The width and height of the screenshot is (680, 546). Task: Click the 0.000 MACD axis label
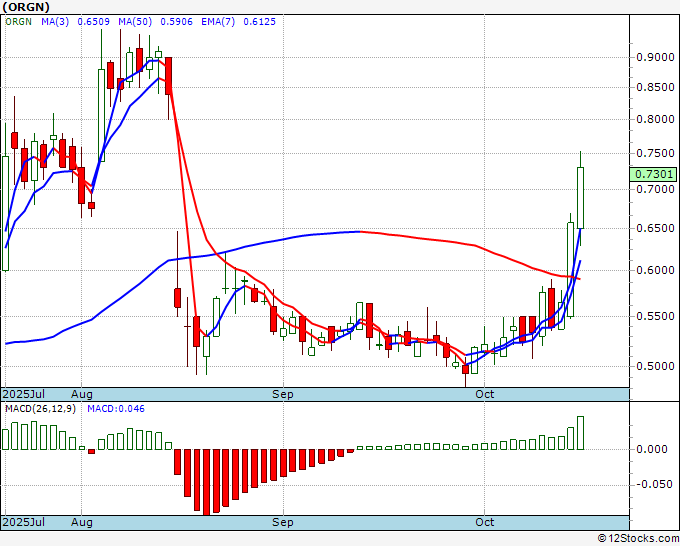(651, 449)
